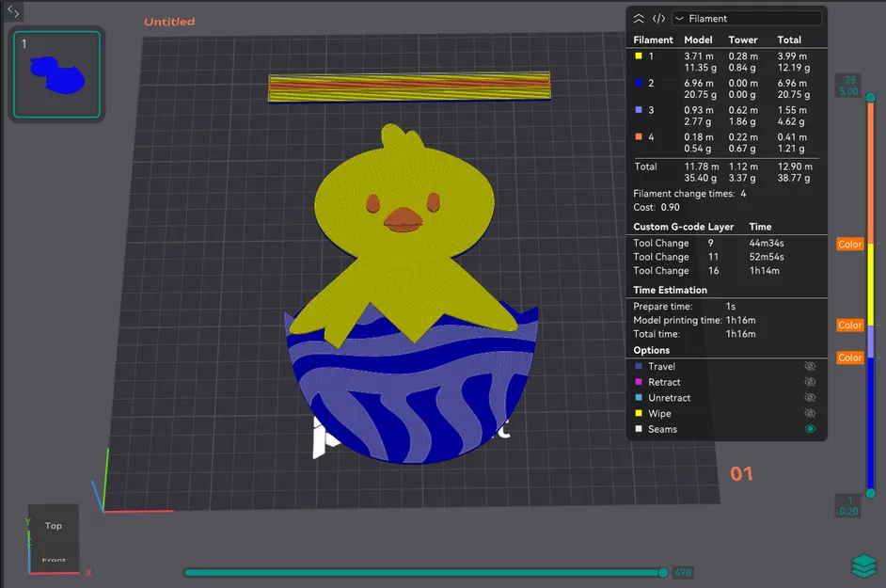
Task: Open the Filament view type dropdown
Action: (x=747, y=19)
